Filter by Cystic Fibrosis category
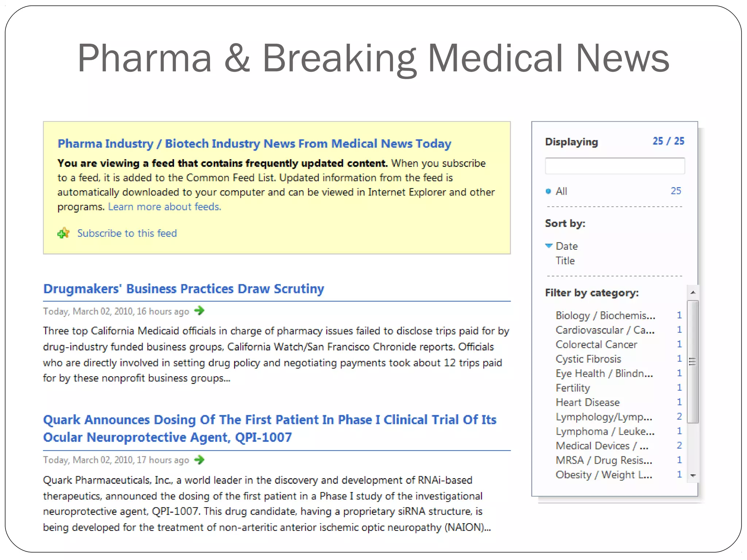747x560 pixels. [588, 359]
